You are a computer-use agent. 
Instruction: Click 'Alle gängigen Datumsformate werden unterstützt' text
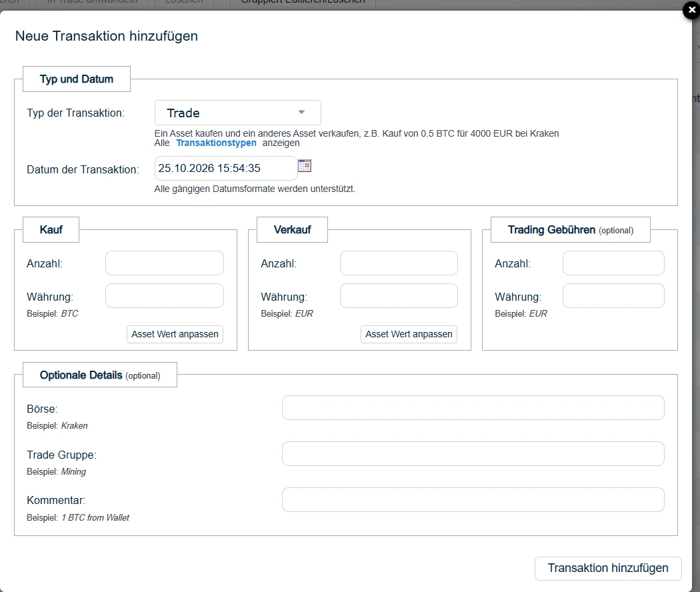[x=255, y=189]
